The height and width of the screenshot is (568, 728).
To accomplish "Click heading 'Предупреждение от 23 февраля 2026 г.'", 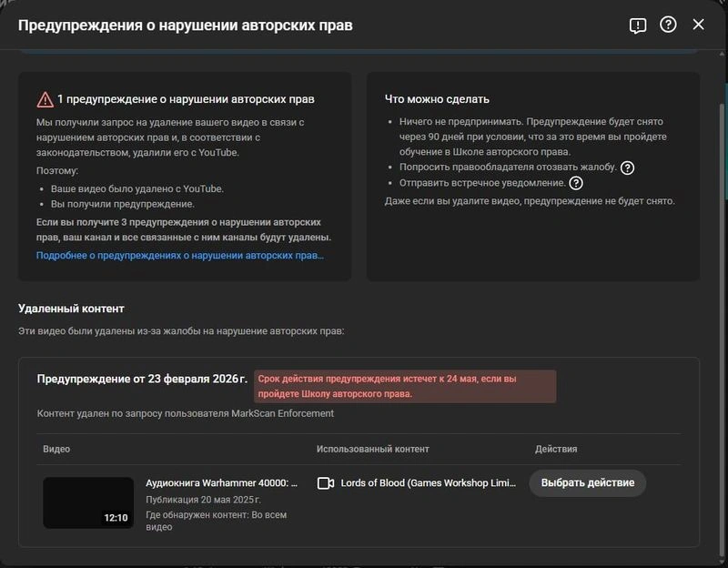I will click(142, 379).
